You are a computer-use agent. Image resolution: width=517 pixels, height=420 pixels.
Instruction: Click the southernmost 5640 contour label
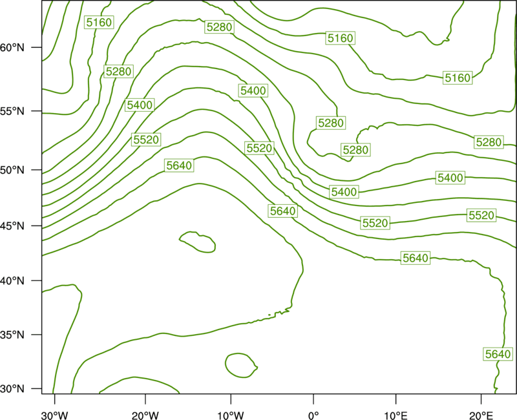[x=498, y=354]
